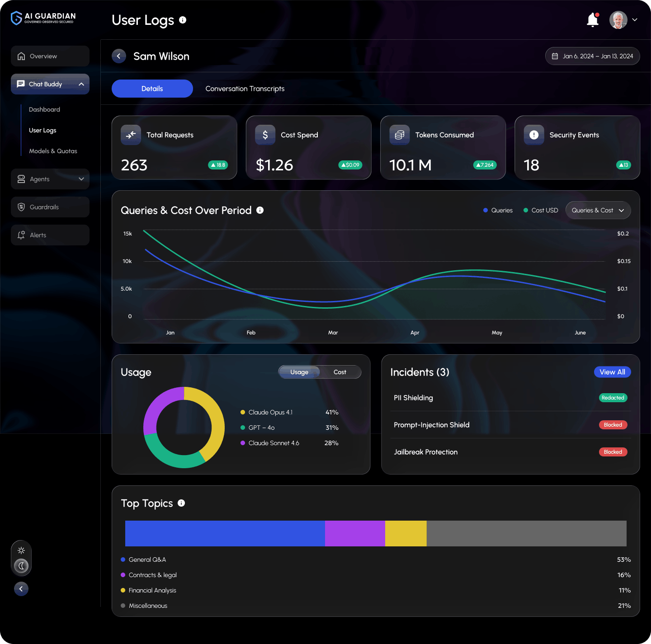651x644 pixels.
Task: Click the info icon beside User Logs
Action: [183, 20]
